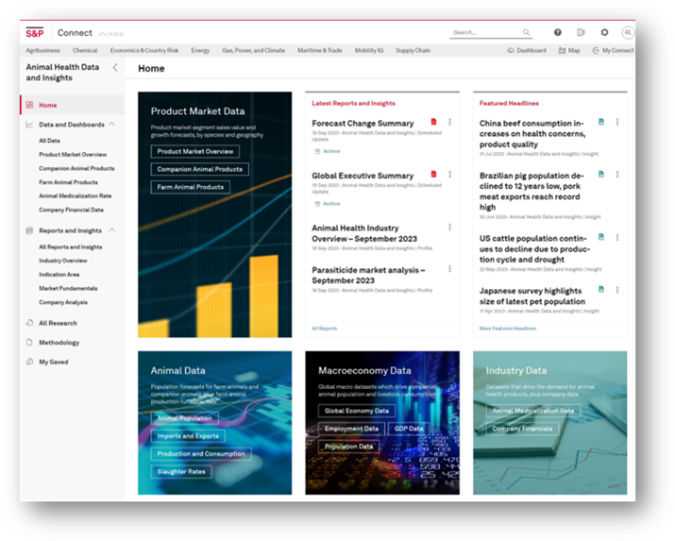Open more options for Global Executive Summary
Screen dimensions: 675x541
450,174
